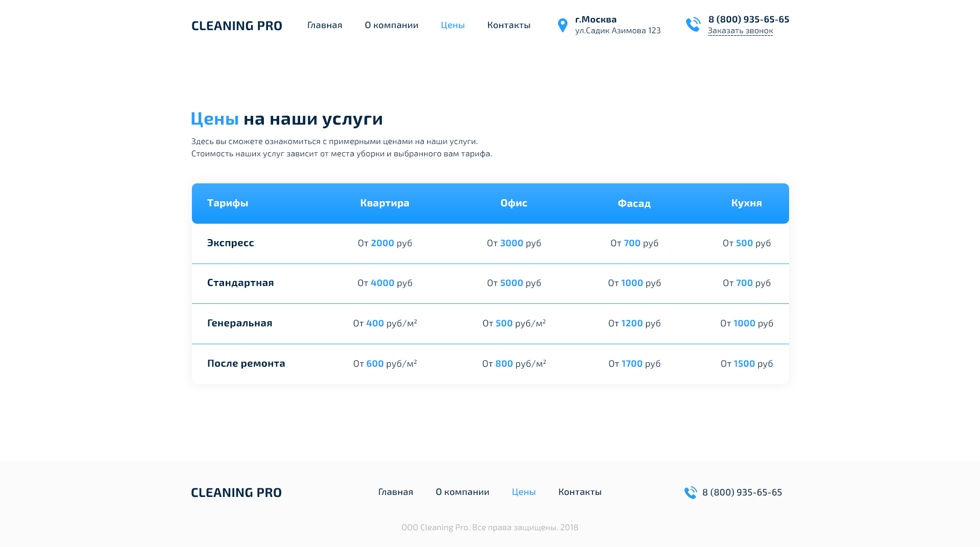The height and width of the screenshot is (547, 980).
Task: Click Стандартная Фасад price От 1000 руб
Action: (x=634, y=283)
